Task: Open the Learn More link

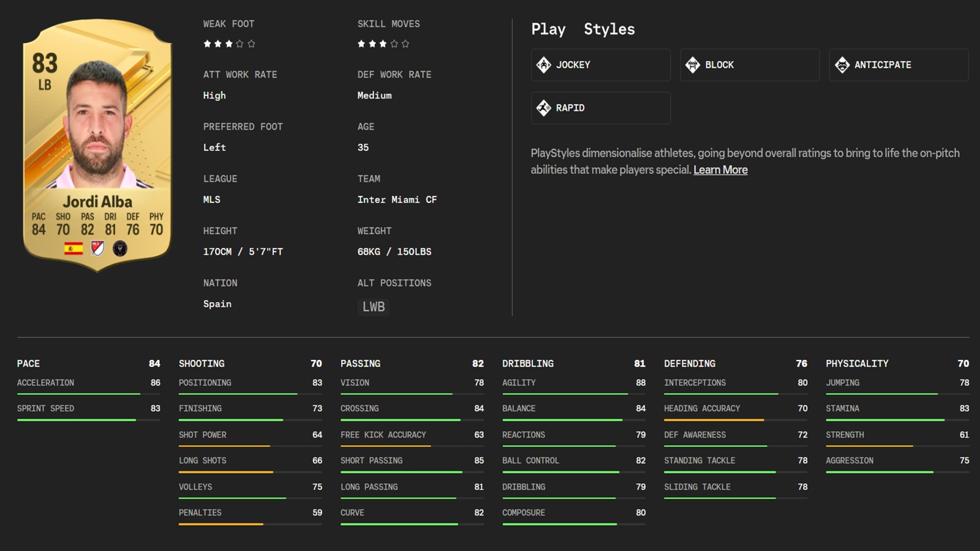Action: pyautogui.click(x=720, y=170)
